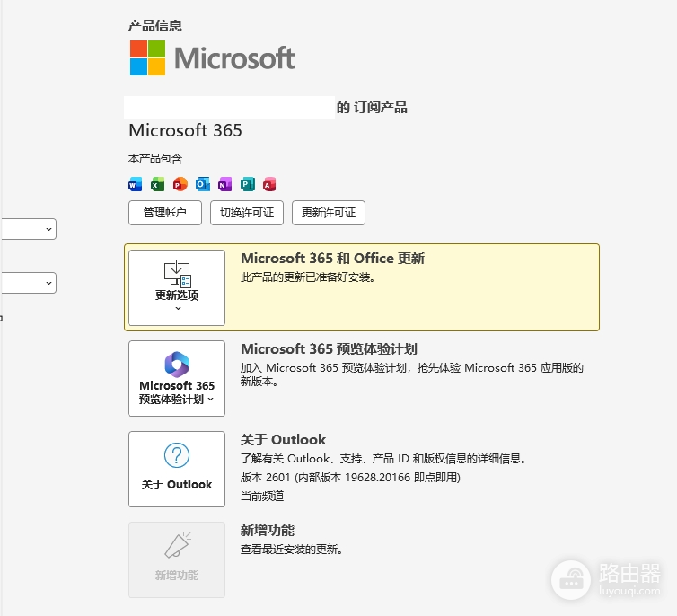
Task: Click the 关于 Outlook section heading
Action: point(283,439)
